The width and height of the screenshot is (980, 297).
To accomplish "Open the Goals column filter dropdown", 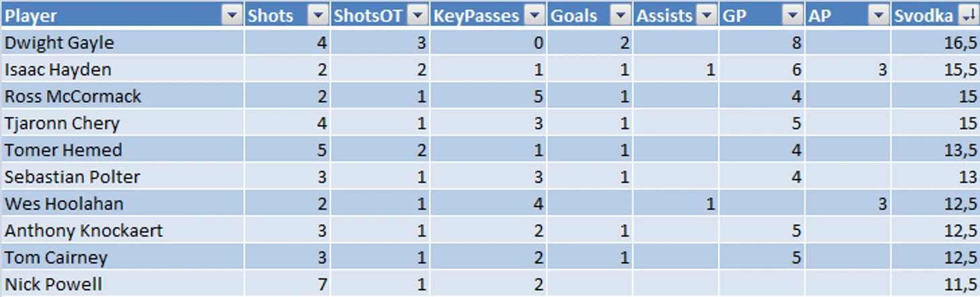I will point(621,15).
